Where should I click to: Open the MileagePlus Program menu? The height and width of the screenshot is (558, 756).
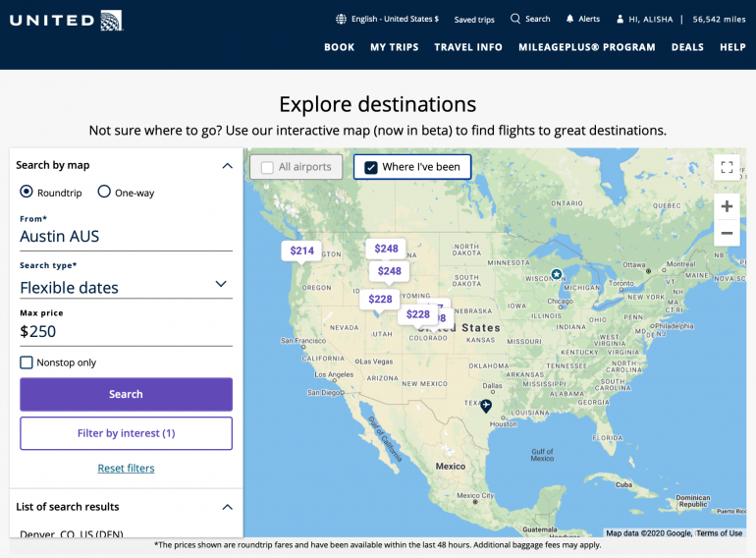(x=588, y=47)
